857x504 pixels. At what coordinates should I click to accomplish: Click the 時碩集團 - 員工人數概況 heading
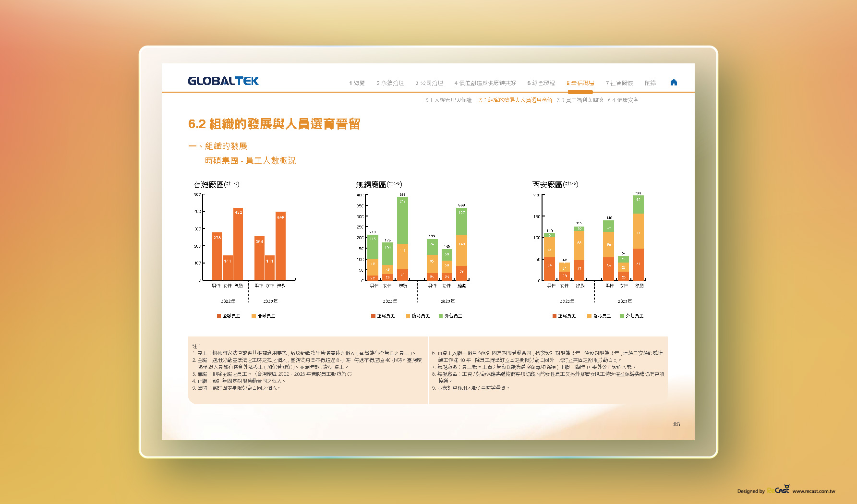click(250, 160)
